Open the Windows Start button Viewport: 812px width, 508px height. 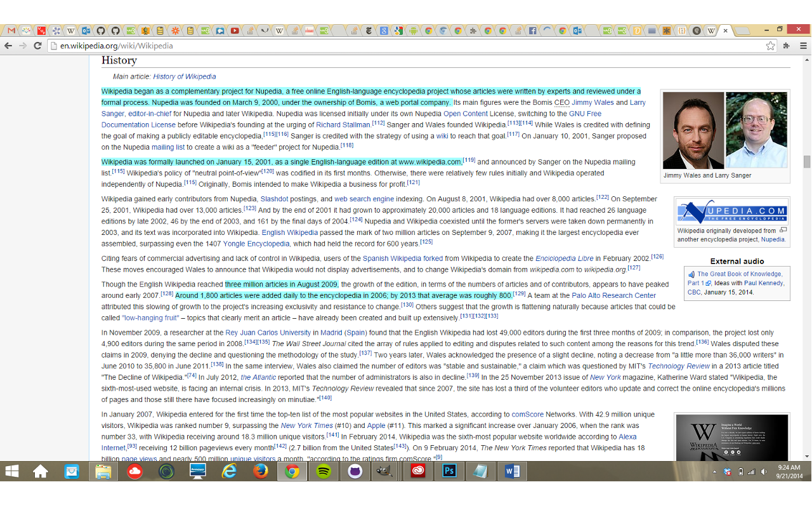click(x=12, y=471)
